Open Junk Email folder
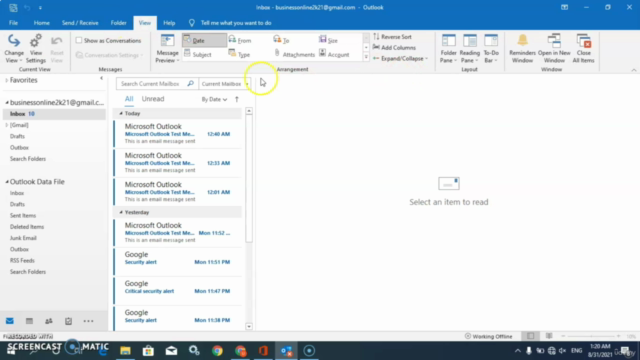This screenshot has height=360, width=640. pyautogui.click(x=23, y=238)
